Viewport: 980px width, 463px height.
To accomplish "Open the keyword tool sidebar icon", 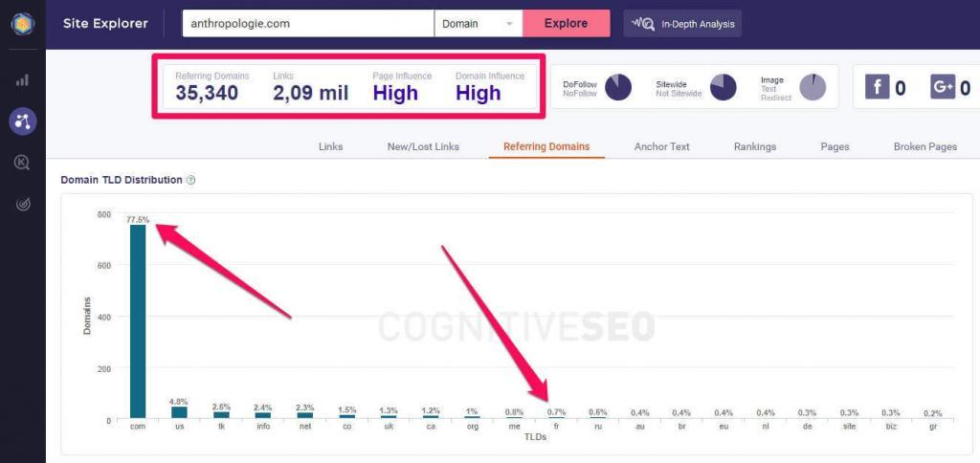I will pyautogui.click(x=22, y=163).
